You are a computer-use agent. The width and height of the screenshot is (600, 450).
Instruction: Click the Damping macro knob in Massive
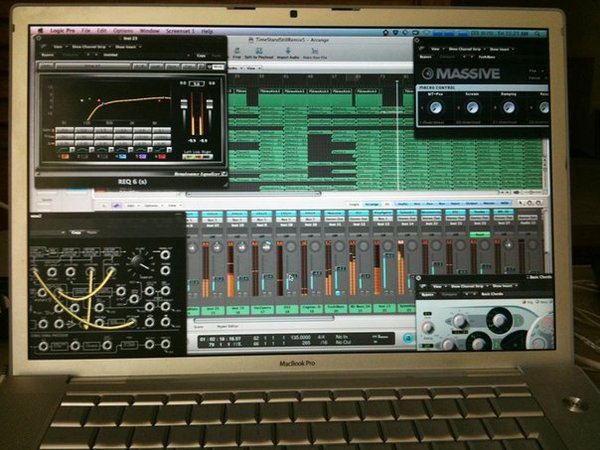509,108
